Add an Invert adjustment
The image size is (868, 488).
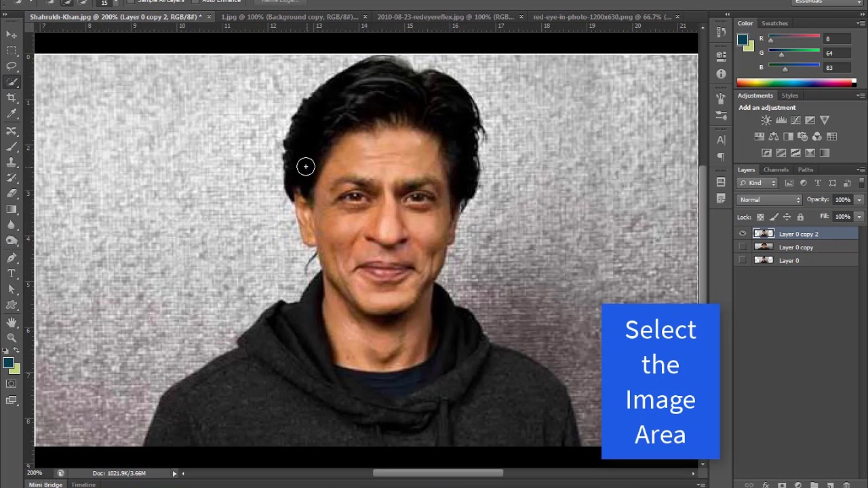(x=766, y=152)
